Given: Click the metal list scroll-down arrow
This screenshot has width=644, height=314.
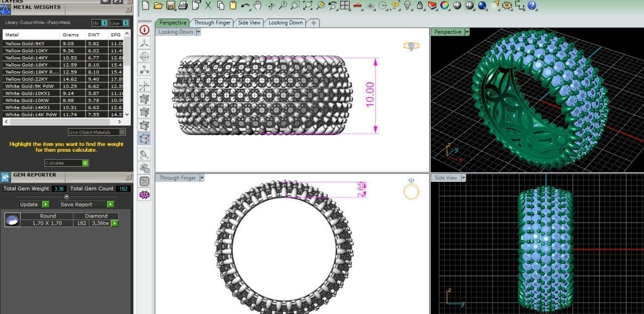Looking at the screenshot, I should [127, 114].
